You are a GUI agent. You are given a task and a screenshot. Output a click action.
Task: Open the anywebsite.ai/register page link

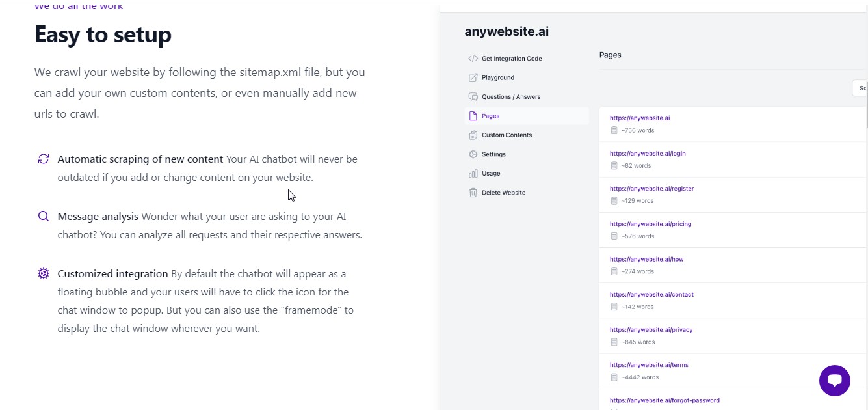pyautogui.click(x=651, y=189)
